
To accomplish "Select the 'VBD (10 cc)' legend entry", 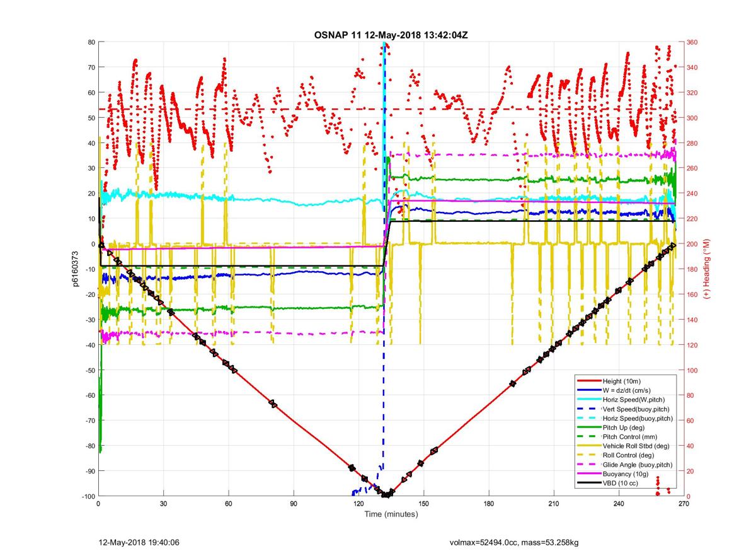I will pos(621,482).
